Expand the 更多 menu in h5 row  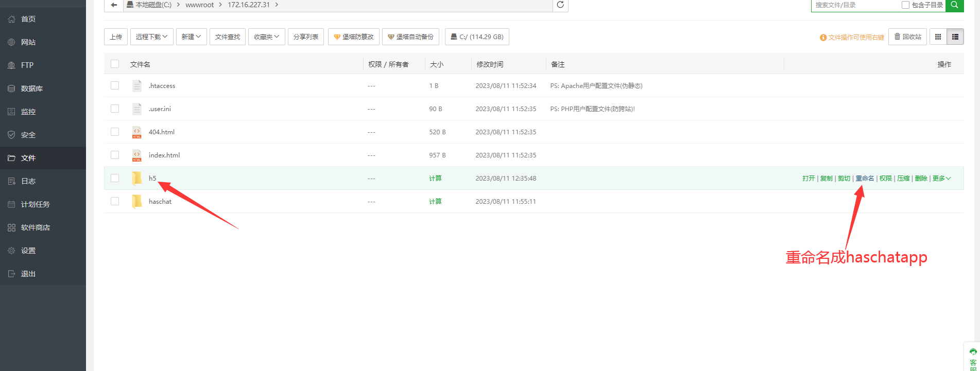[941, 179]
